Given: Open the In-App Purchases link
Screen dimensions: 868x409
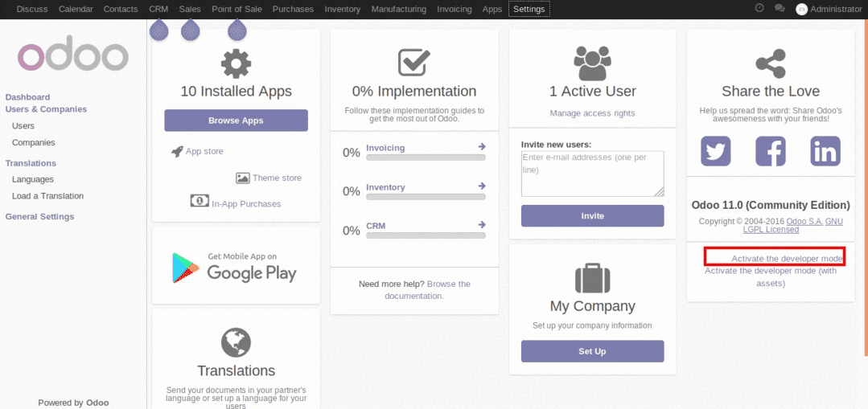Looking at the screenshot, I should (246, 204).
